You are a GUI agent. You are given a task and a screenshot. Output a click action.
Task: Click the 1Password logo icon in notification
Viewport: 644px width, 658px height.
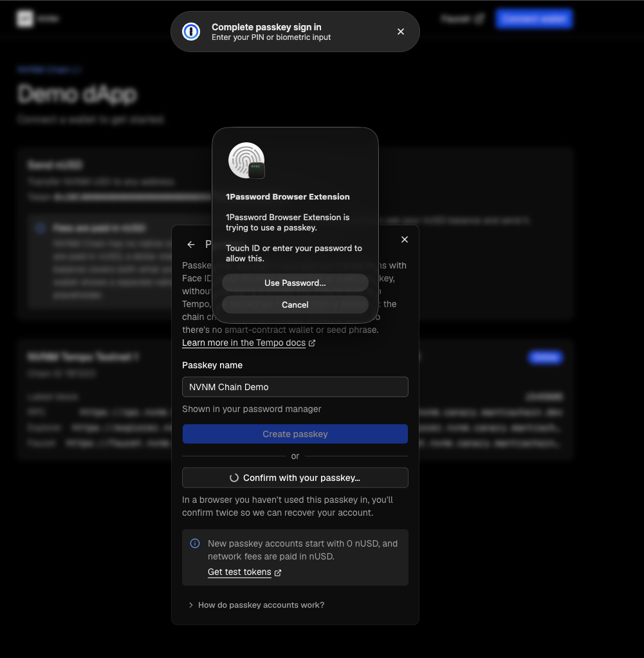pyautogui.click(x=191, y=32)
